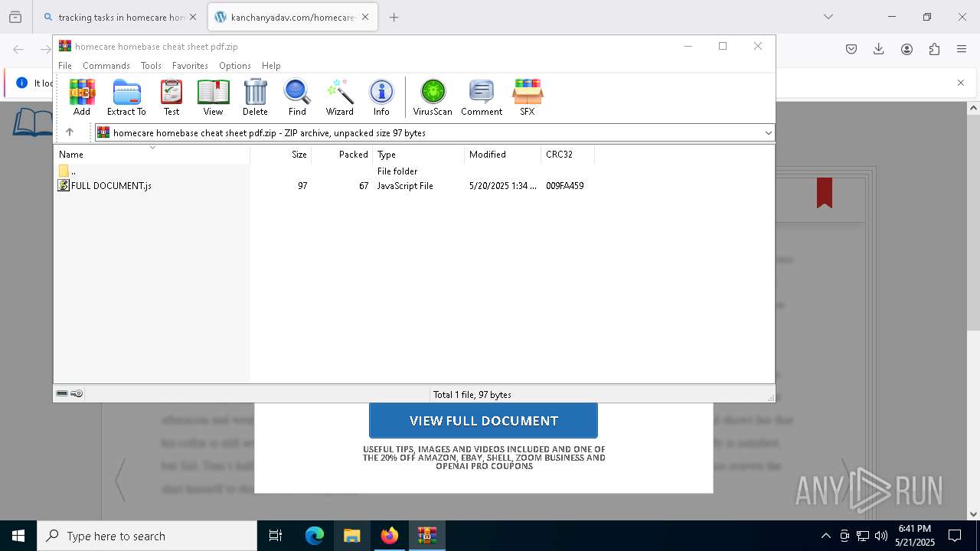
Task: Click the Firefox View icon
Action: tap(15, 17)
